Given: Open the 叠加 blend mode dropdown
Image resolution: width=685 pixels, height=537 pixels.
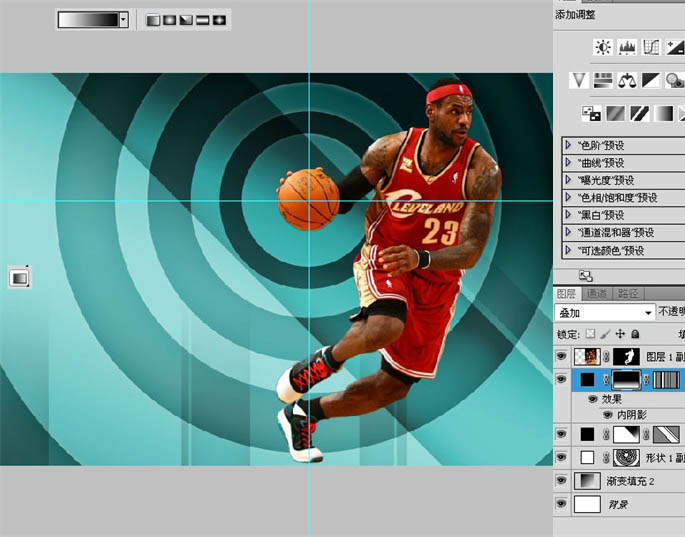Looking at the screenshot, I should click(605, 312).
